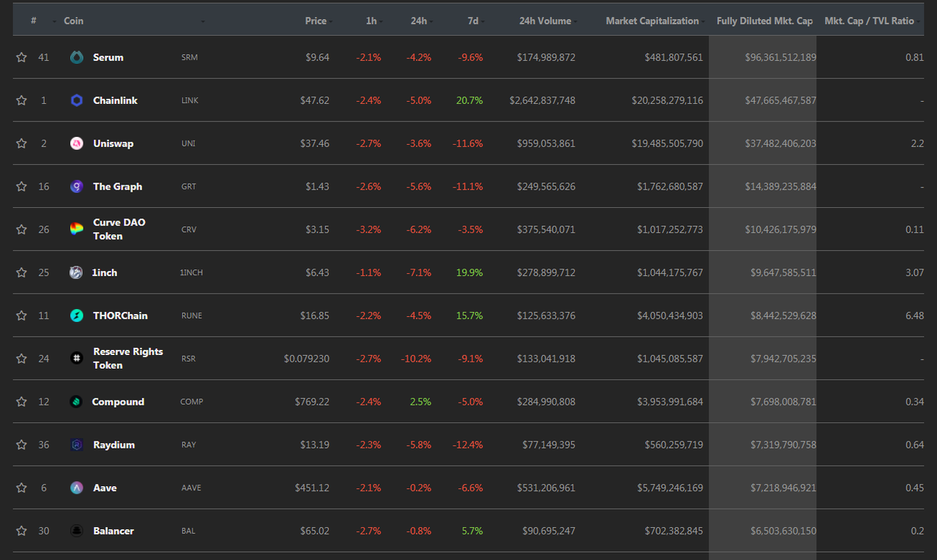Screen dimensions: 937x560
Task: Add Reserve Rights Token to favorites
Action: tap(21, 359)
